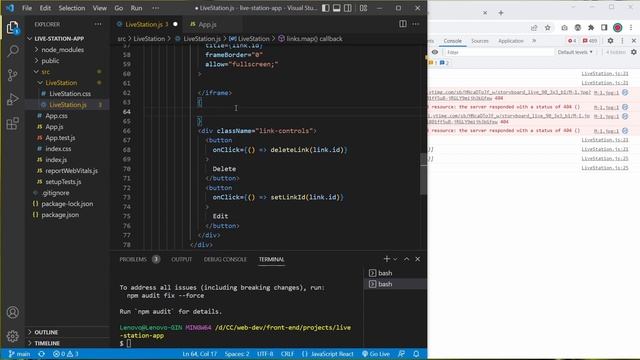This screenshot has height=360, width=640.
Task: Expand the public folder
Action: pos(50,61)
